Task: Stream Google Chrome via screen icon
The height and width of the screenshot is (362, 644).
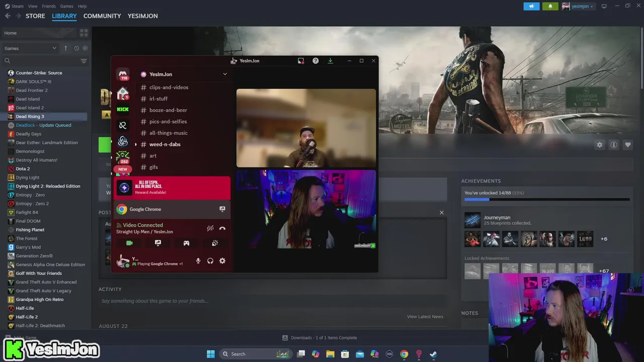Action: click(222, 209)
